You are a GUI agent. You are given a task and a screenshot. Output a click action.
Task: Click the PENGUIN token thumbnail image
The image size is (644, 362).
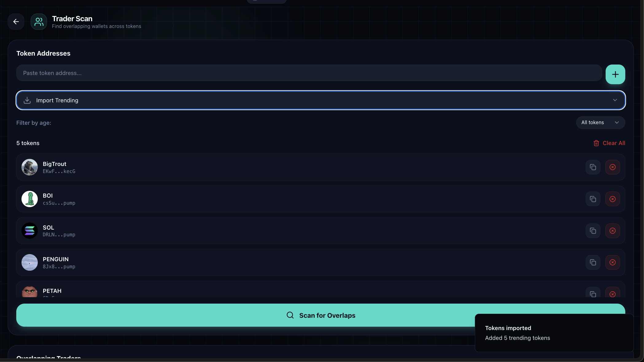29,262
